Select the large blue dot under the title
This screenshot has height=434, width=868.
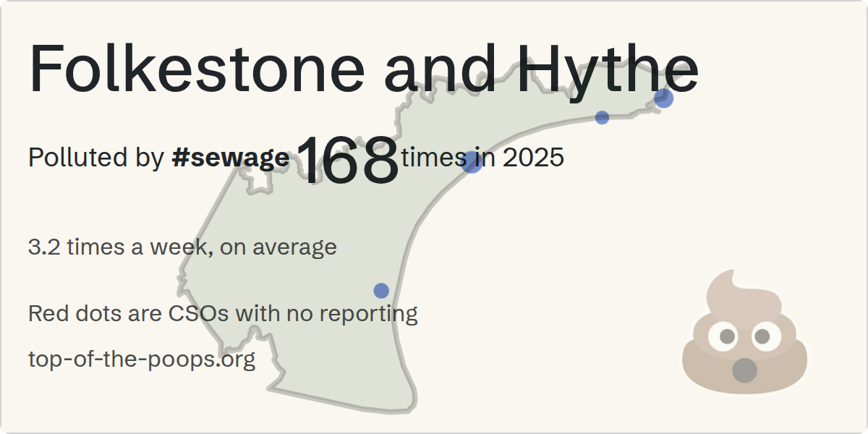tap(663, 98)
